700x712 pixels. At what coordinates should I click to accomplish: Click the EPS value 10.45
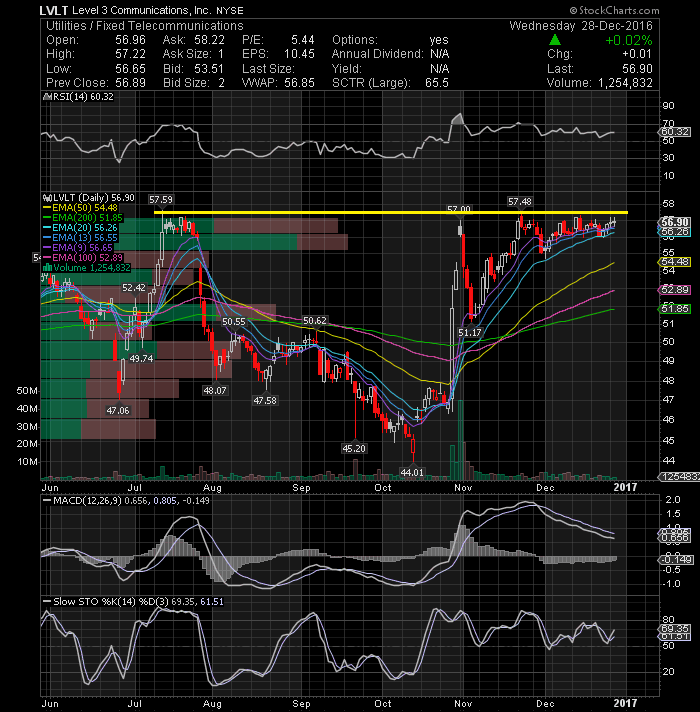click(x=299, y=54)
